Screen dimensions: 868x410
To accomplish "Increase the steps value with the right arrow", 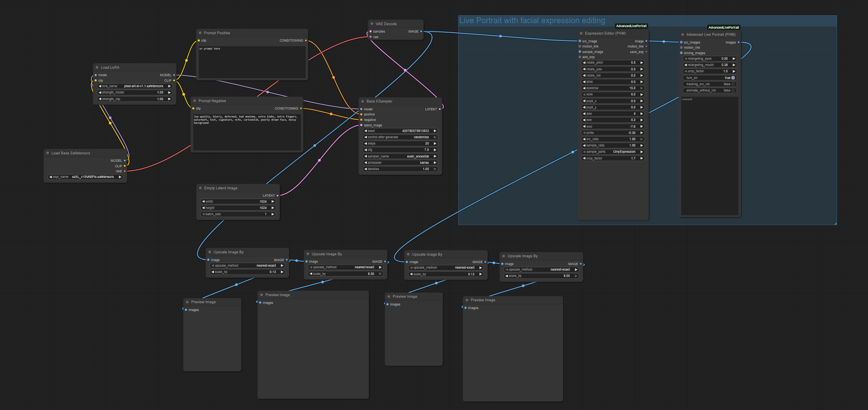I will tap(435, 144).
